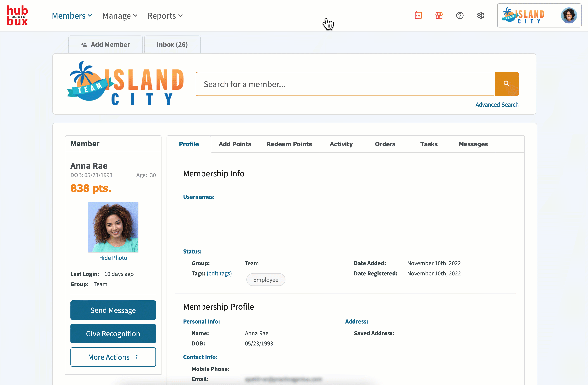The width and height of the screenshot is (588, 385).
Task: Open the edit tags link
Action: [219, 273]
